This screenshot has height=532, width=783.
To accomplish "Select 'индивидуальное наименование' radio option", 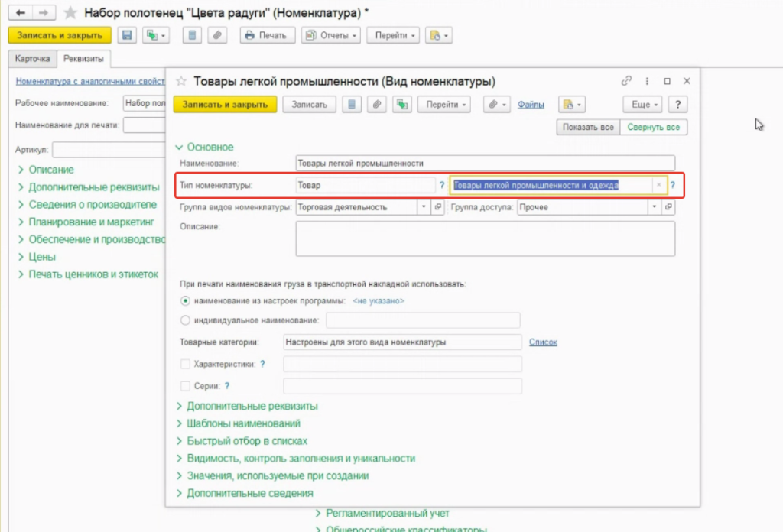I will point(184,320).
